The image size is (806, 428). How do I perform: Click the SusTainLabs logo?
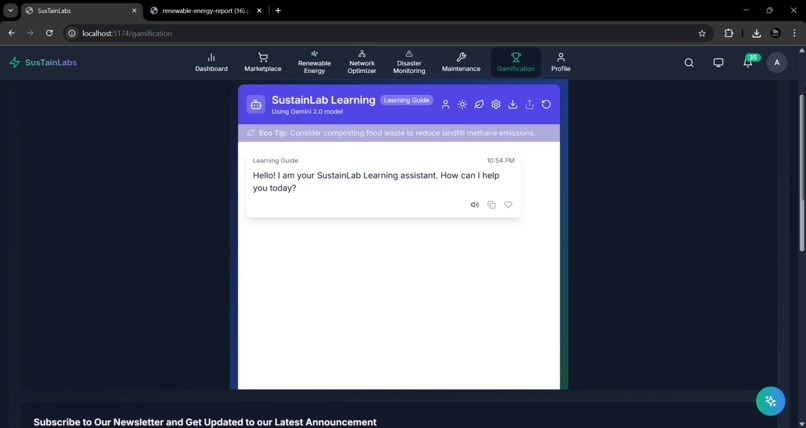point(43,63)
